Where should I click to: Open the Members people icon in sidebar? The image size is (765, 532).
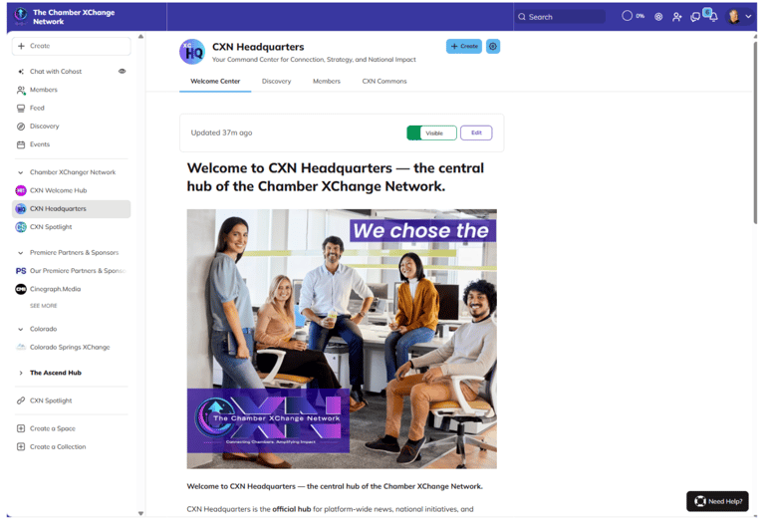tap(21, 91)
